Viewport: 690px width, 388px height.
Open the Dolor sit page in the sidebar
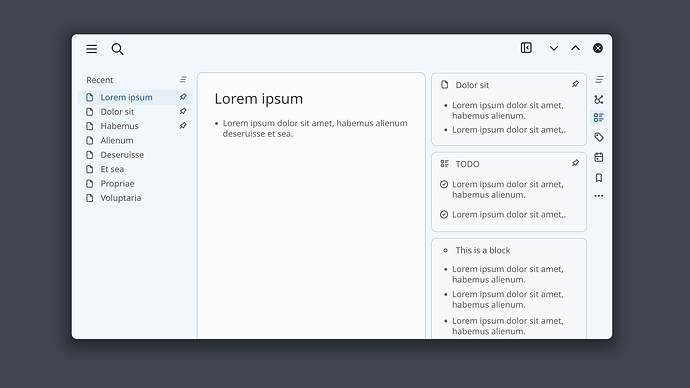[x=136, y=112]
